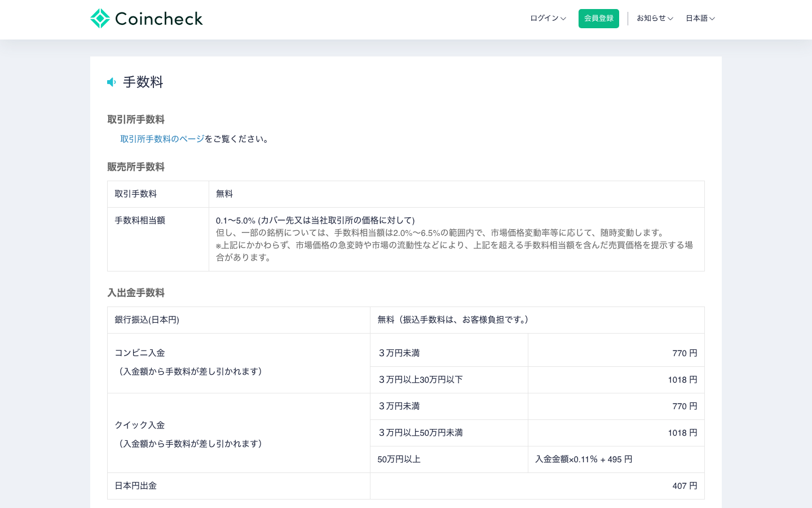Click the Coincheck diamond logo icon
Viewport: 812px width, 508px height.
pyautogui.click(x=100, y=18)
